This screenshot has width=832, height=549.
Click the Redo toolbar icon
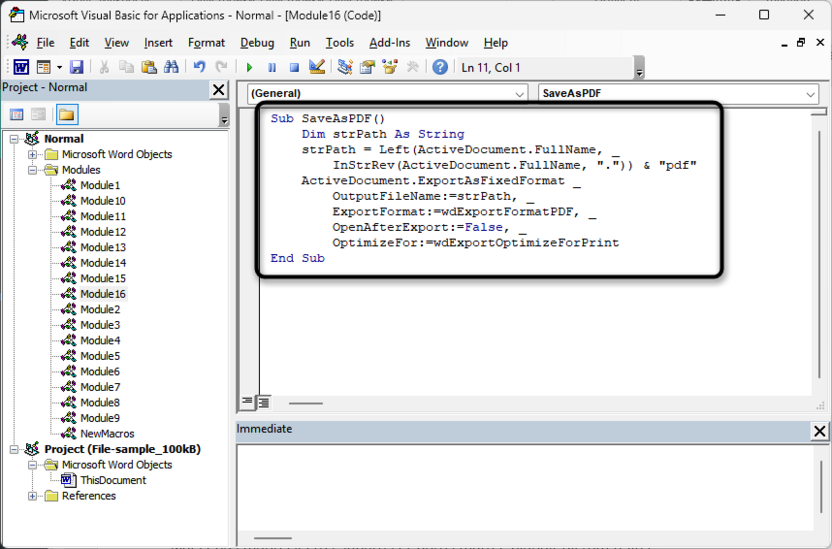click(221, 67)
